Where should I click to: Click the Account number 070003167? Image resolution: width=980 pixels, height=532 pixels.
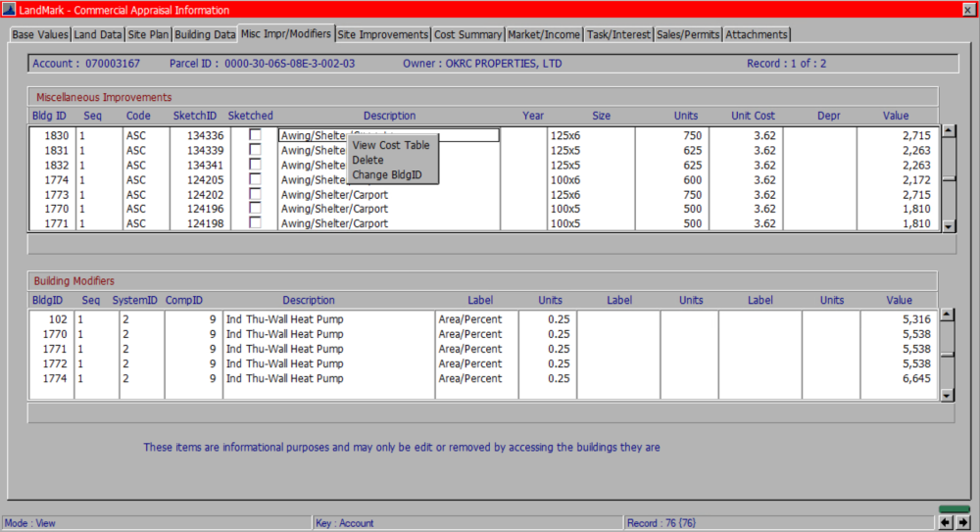pyautogui.click(x=113, y=63)
